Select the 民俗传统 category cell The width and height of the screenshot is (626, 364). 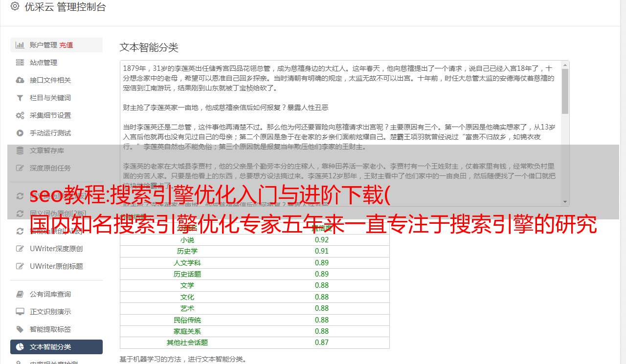point(187,320)
